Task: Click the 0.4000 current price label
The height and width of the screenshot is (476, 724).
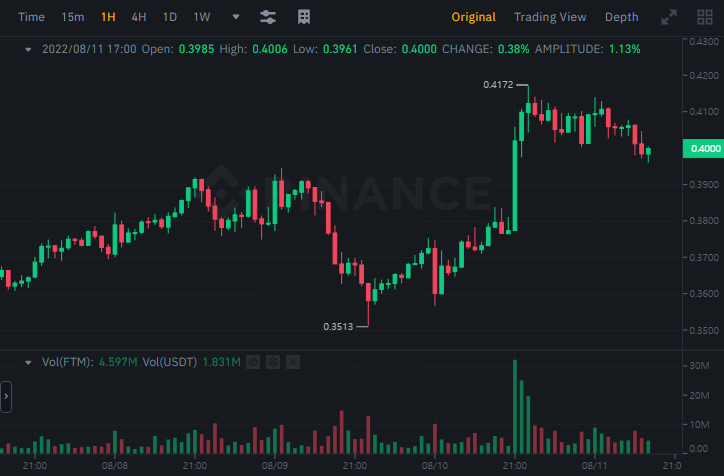Action: coord(703,149)
